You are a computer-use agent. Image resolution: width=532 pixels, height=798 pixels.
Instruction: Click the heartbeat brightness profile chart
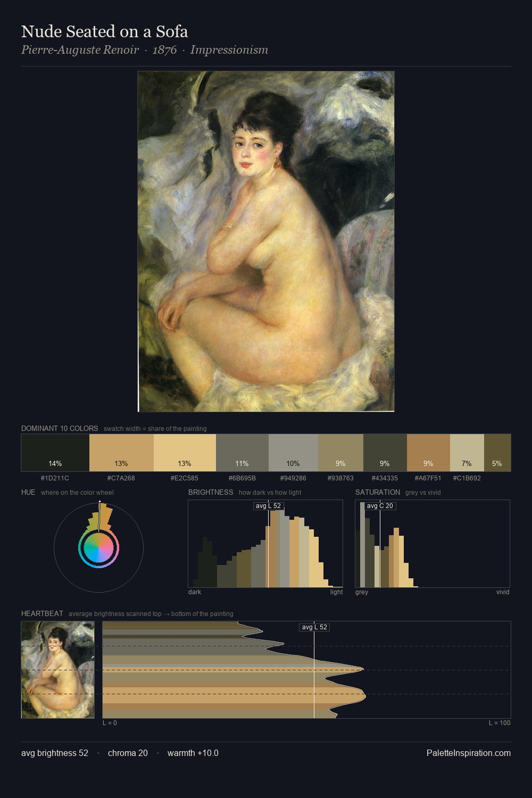[x=306, y=670]
